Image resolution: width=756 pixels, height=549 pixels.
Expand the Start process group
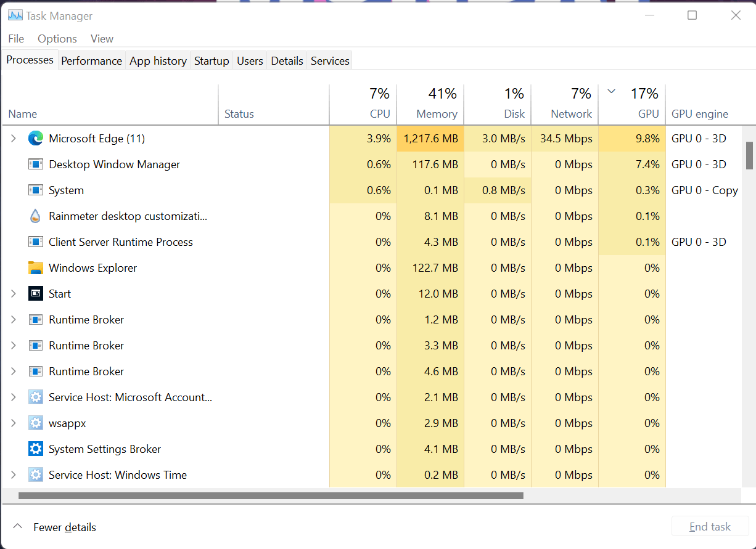(x=14, y=294)
